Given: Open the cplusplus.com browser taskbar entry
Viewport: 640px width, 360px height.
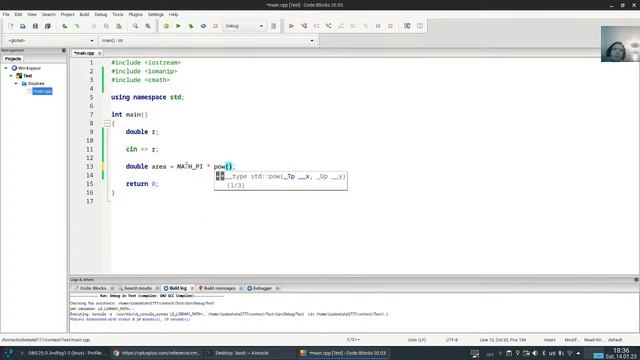Looking at the screenshot, I should pyautogui.click(x=156, y=353).
